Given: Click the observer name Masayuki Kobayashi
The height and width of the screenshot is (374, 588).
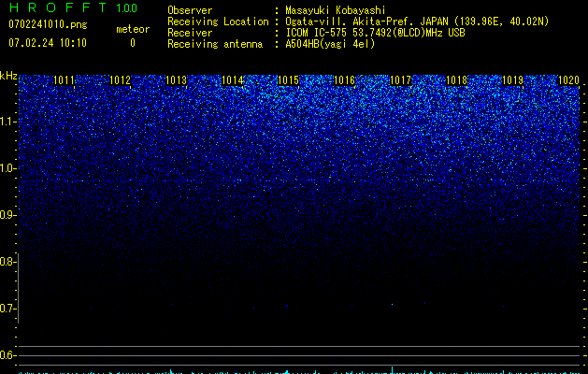Looking at the screenshot, I should click(x=336, y=10).
